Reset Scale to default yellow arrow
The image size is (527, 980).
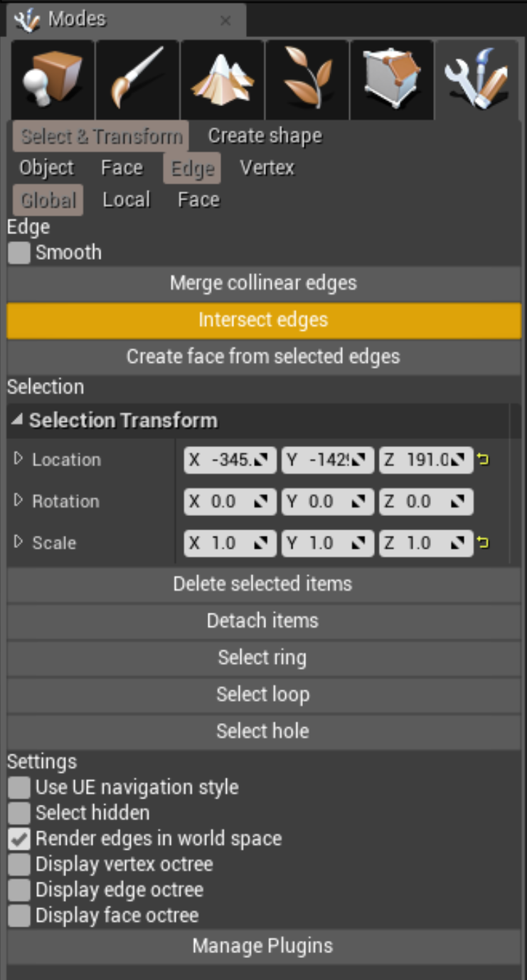[484, 543]
